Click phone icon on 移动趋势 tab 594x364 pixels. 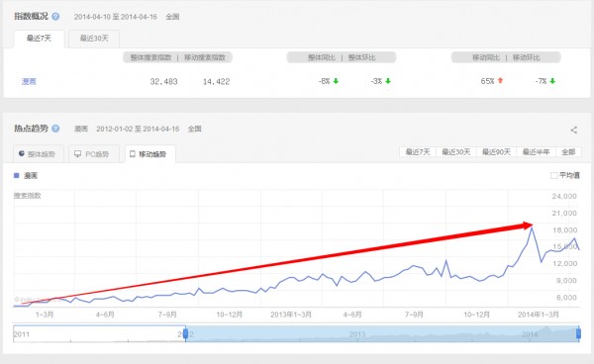point(133,154)
